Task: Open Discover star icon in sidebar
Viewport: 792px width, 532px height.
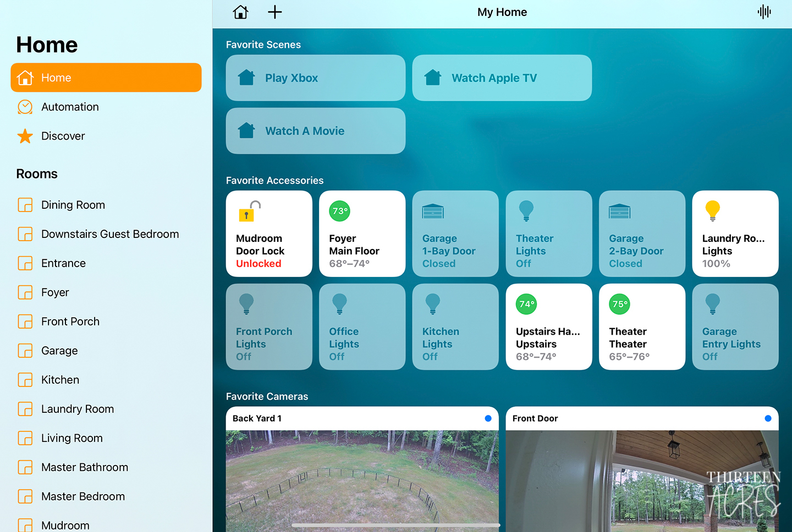Action: 25,136
